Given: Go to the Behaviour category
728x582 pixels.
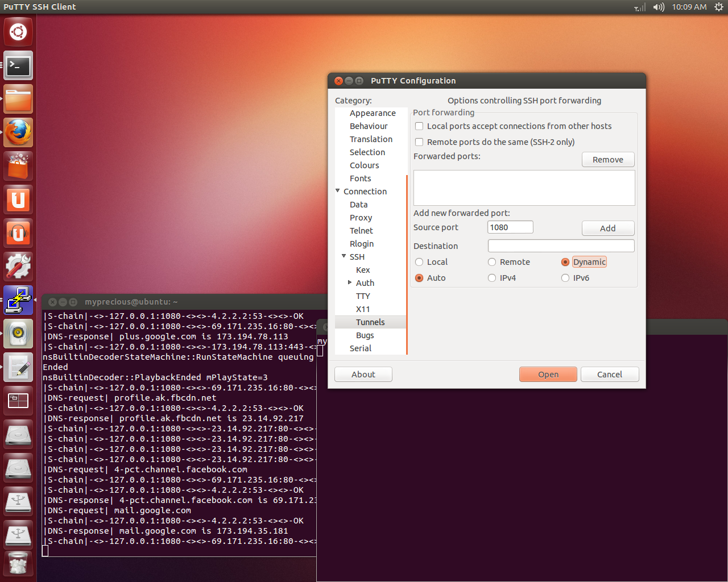Looking at the screenshot, I should (369, 126).
